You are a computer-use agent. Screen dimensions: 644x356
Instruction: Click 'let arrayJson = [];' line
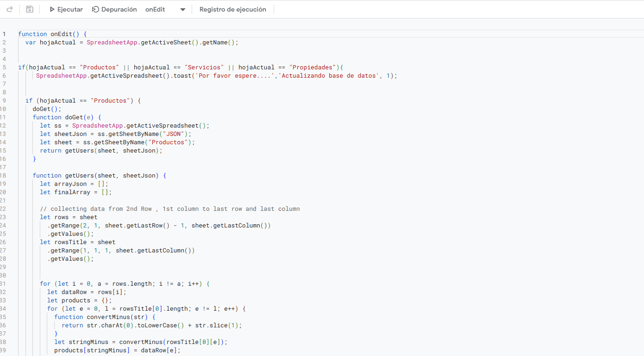pyautogui.click(x=74, y=184)
